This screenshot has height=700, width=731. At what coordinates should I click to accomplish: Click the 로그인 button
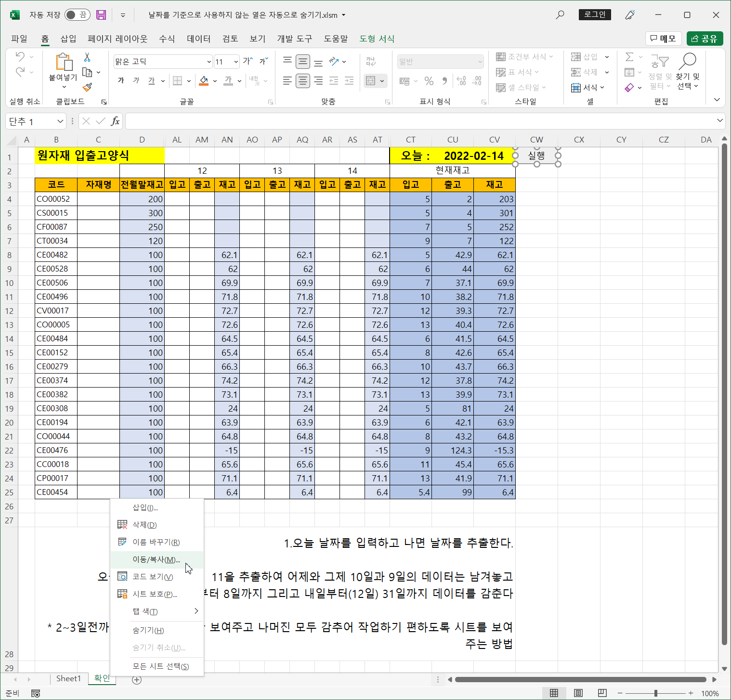(595, 14)
